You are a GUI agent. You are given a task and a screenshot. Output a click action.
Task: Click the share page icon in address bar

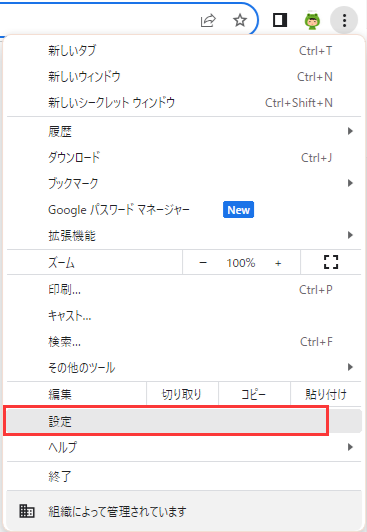[x=208, y=21]
